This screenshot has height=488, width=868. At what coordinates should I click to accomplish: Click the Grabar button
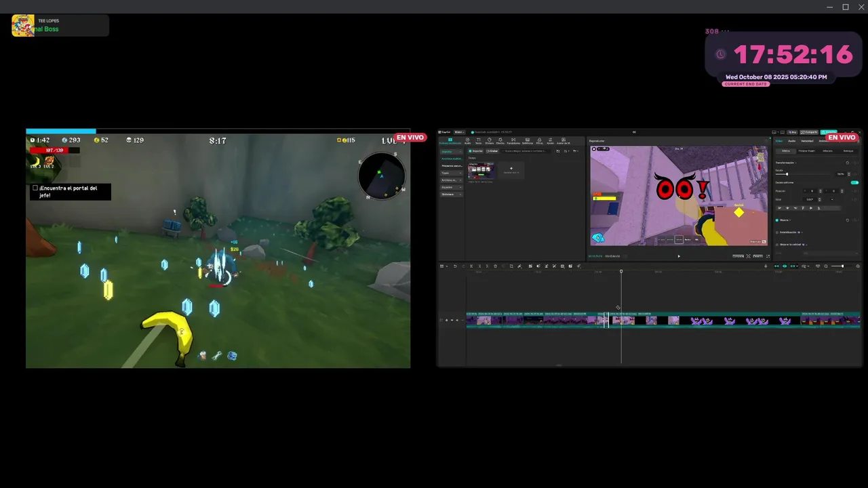pos(492,151)
